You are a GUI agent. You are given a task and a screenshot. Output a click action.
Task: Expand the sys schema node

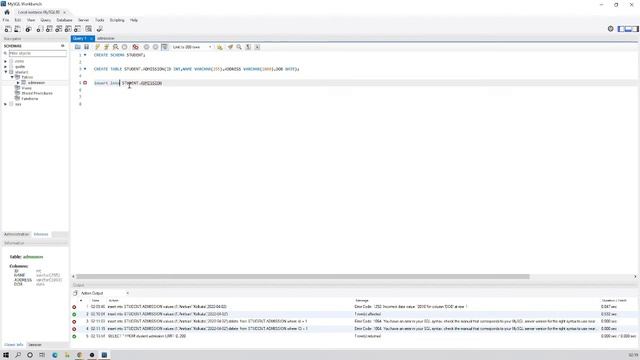click(6, 104)
